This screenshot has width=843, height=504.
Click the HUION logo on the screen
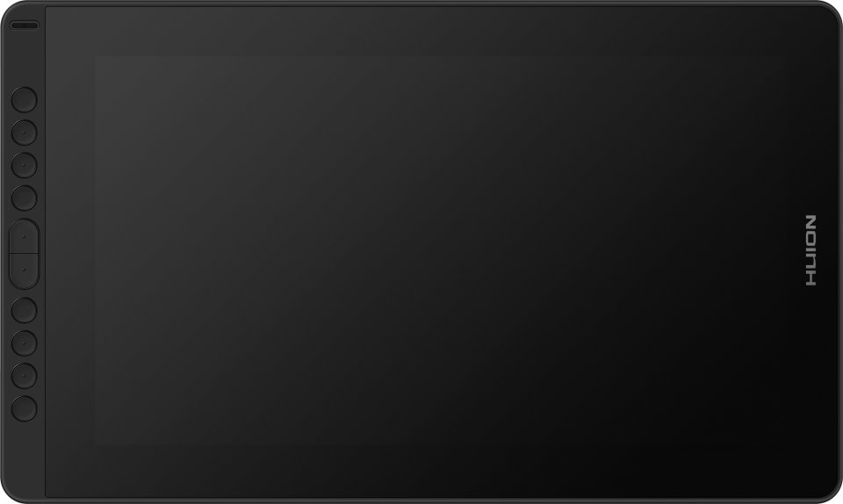(x=811, y=250)
